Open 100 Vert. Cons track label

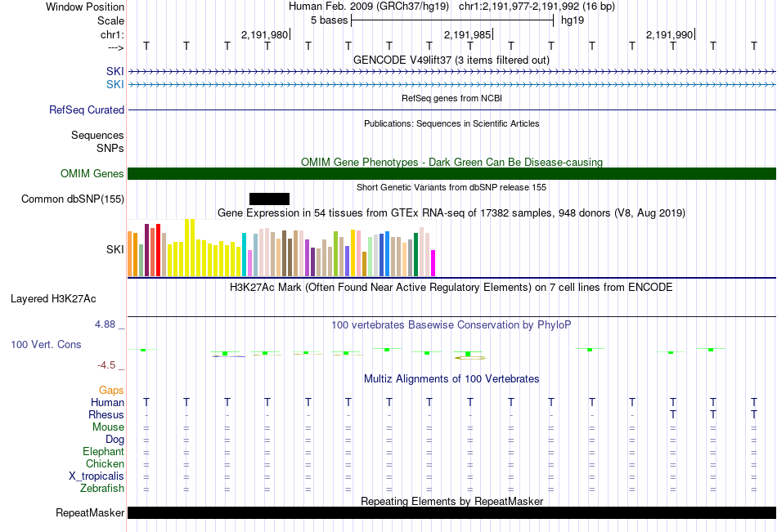46,344
